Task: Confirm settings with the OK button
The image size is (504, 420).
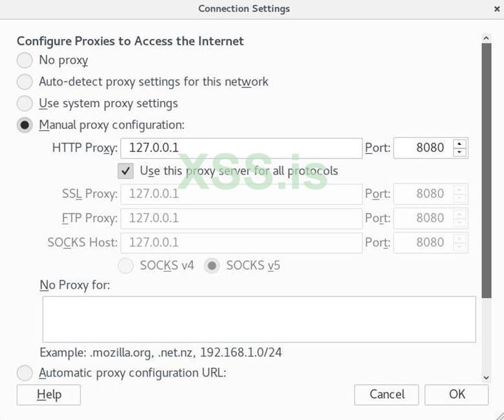Action: 457,394
